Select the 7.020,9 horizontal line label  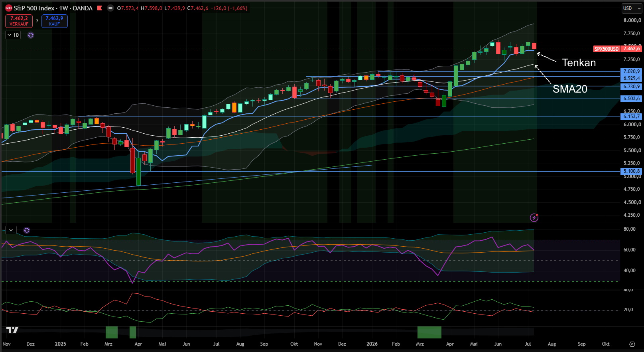tap(632, 71)
